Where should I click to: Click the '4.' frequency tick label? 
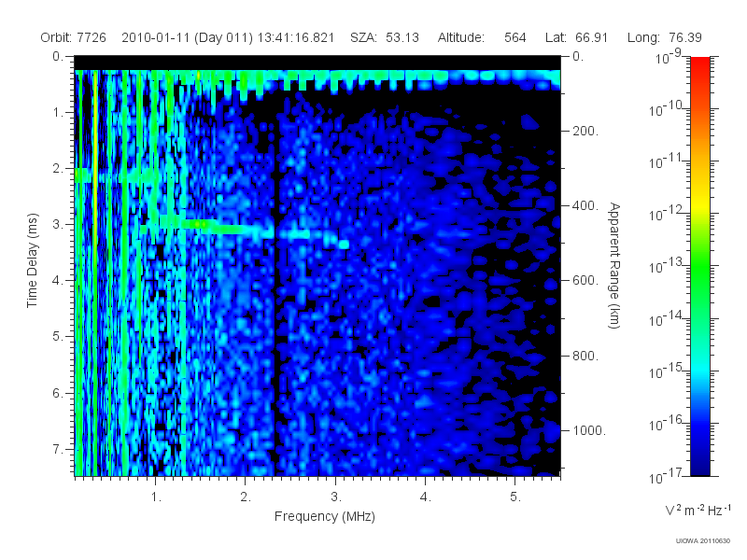pyautogui.click(x=426, y=497)
